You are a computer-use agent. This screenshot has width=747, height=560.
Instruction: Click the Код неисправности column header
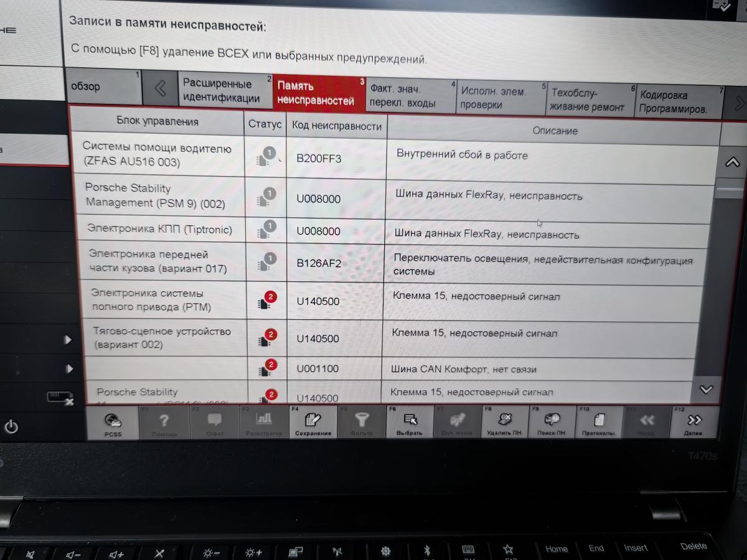pos(336,126)
